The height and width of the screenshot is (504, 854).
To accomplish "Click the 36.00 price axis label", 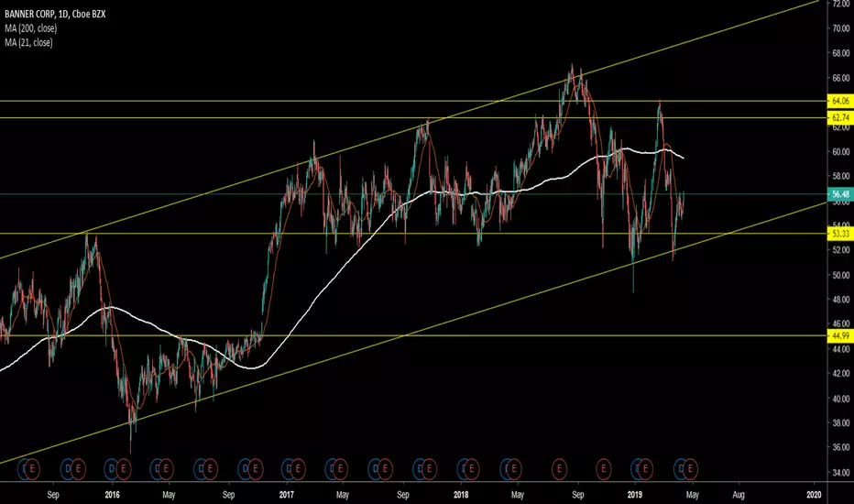I will [x=841, y=447].
